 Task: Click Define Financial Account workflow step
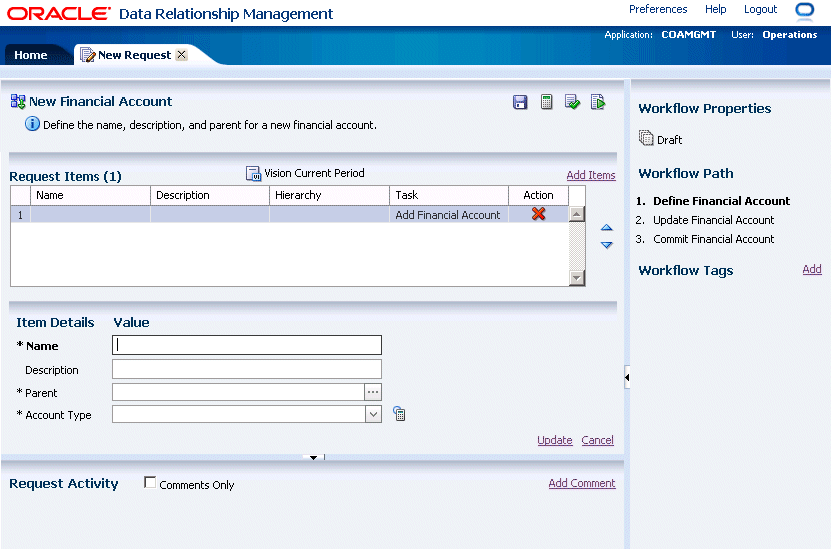click(721, 201)
